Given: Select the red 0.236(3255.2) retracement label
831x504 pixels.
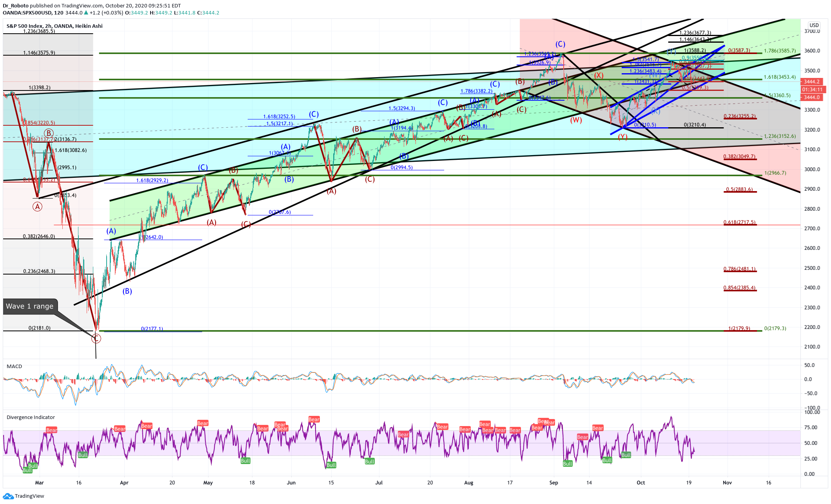Looking at the screenshot, I should click(x=740, y=116).
